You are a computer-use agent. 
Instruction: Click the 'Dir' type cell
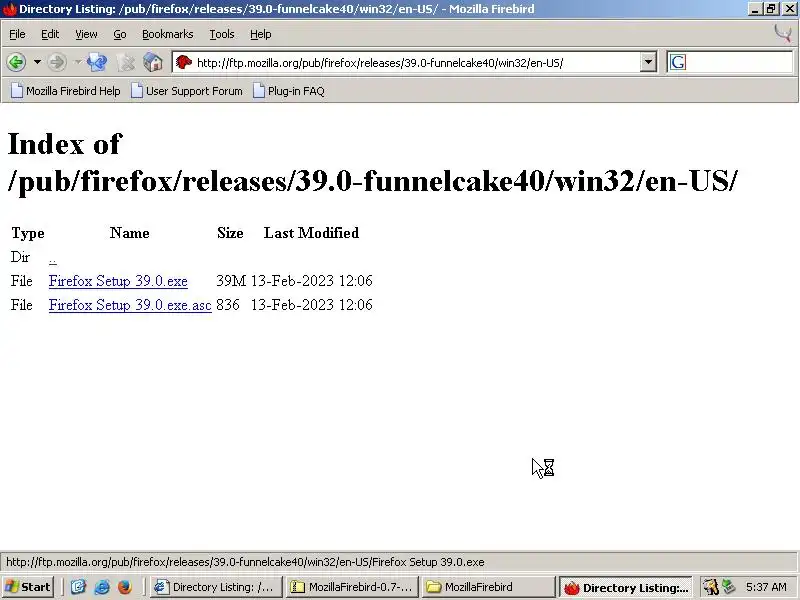click(x=20, y=257)
